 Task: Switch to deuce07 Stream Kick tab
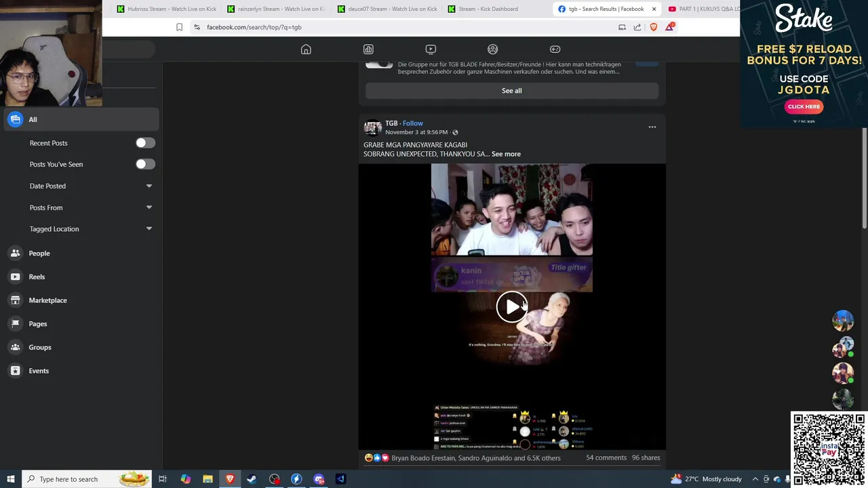387,9
